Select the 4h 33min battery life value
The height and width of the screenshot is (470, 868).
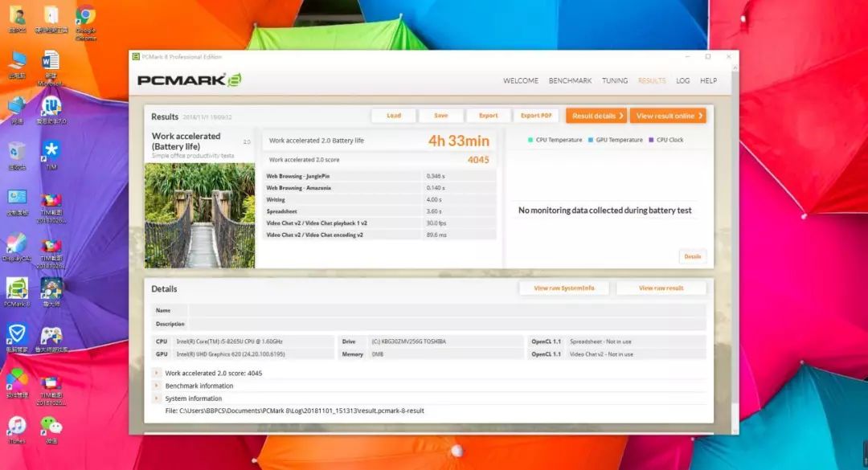459,141
